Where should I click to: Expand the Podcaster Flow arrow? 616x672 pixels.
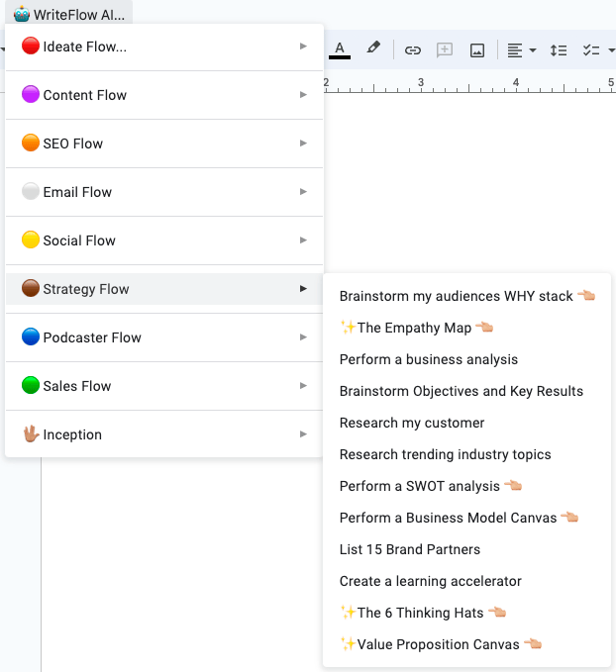click(x=303, y=336)
